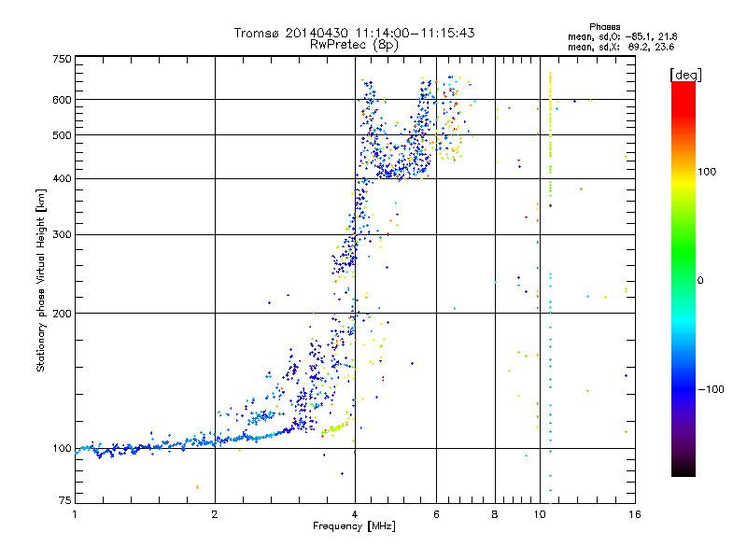Click the y-axis tick label '600'
The height and width of the screenshot is (560, 747).
click(62, 100)
